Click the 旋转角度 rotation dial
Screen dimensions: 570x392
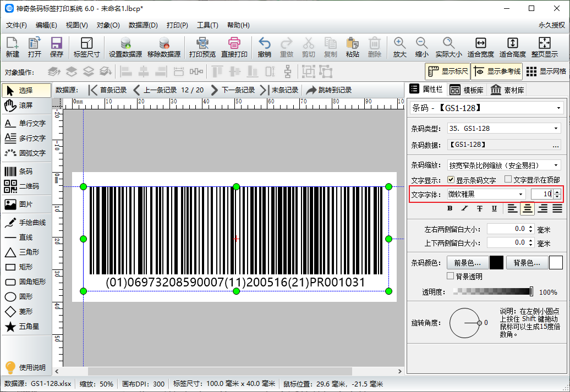pos(465,323)
